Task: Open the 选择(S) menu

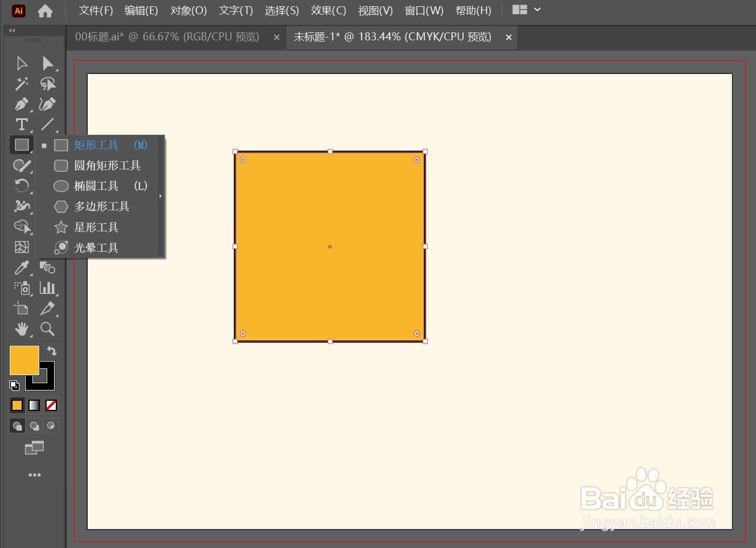Action: click(x=282, y=10)
